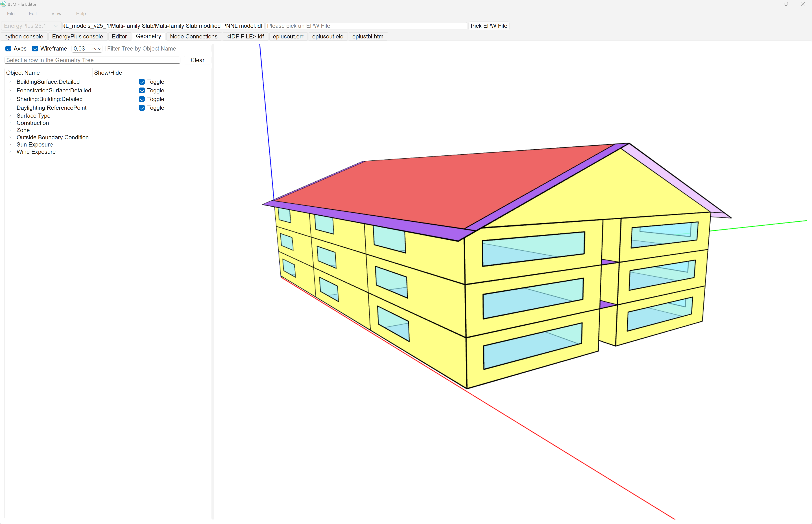The width and height of the screenshot is (812, 524).
Task: Open the eplustbl.htm tab
Action: tap(368, 36)
